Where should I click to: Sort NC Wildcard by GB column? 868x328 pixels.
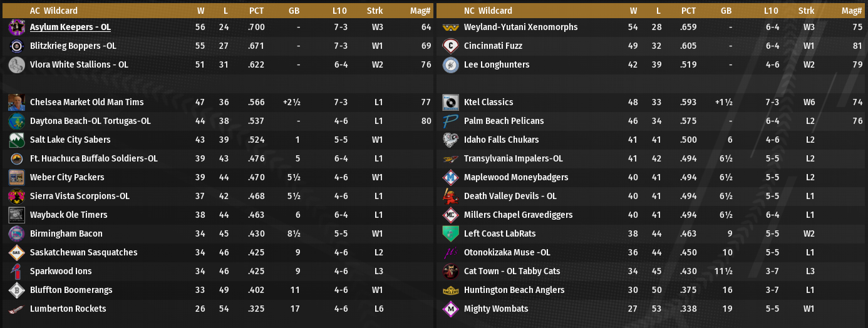click(x=726, y=11)
